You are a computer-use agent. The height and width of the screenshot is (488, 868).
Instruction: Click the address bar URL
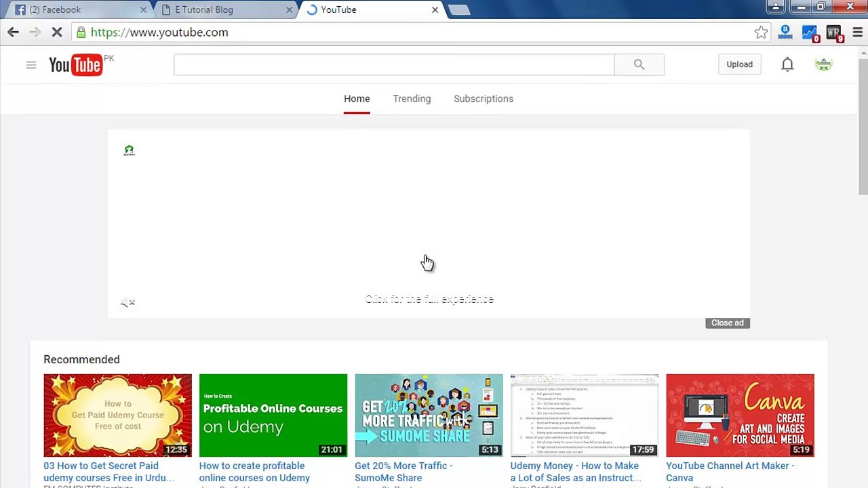(x=159, y=32)
